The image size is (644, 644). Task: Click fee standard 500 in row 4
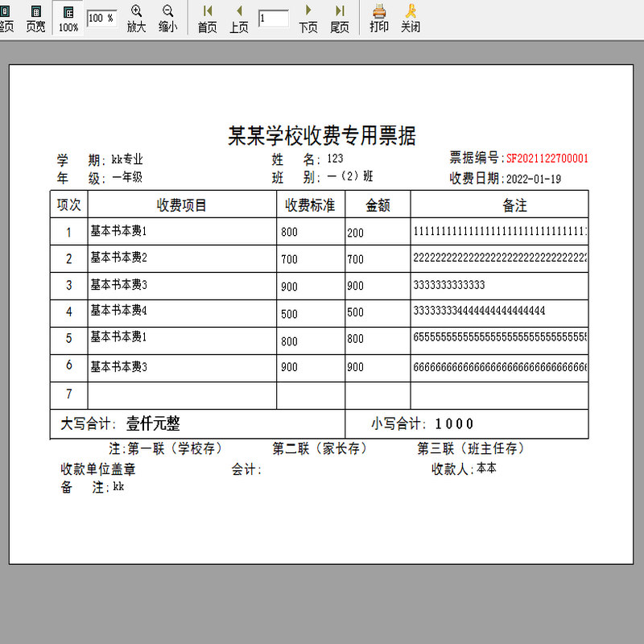289,314
